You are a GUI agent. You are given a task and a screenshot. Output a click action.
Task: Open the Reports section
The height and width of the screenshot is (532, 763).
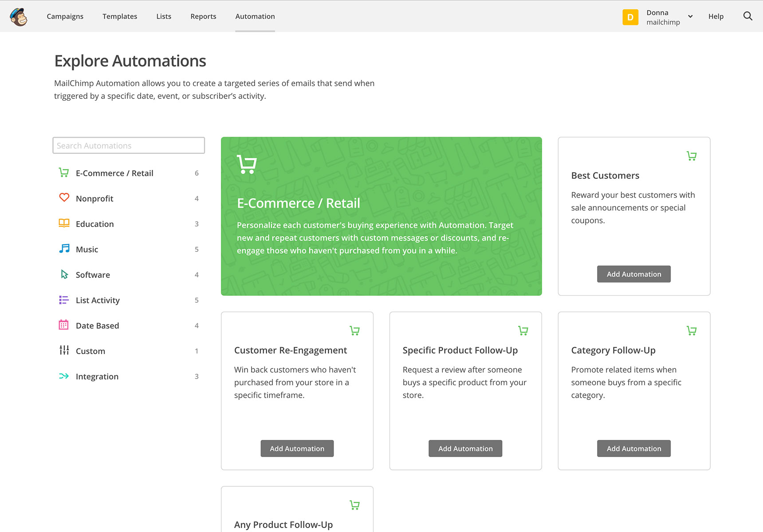(203, 16)
